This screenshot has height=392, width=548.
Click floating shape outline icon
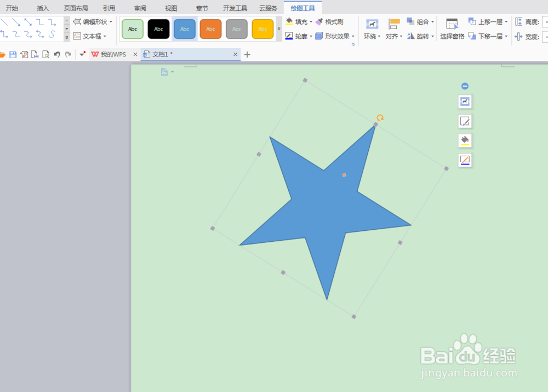[465, 160]
